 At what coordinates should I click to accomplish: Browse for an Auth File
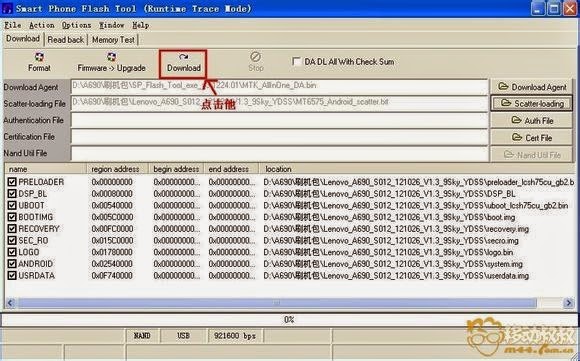click(532, 121)
